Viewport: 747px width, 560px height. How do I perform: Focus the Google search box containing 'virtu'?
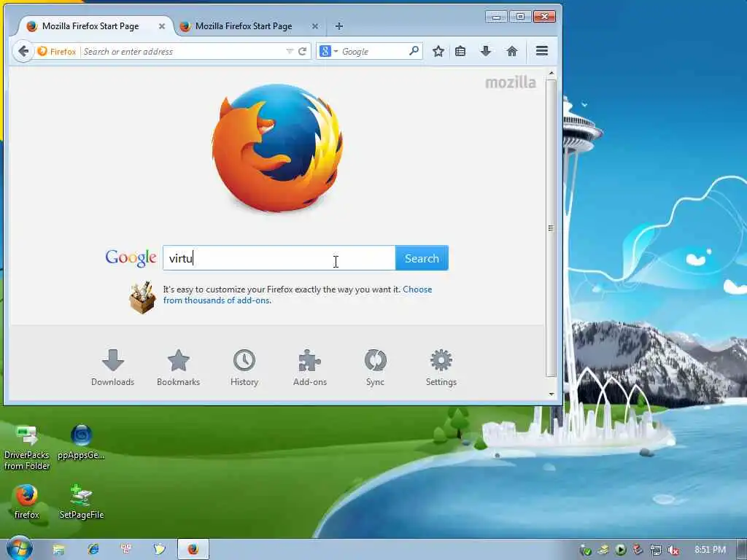click(279, 258)
